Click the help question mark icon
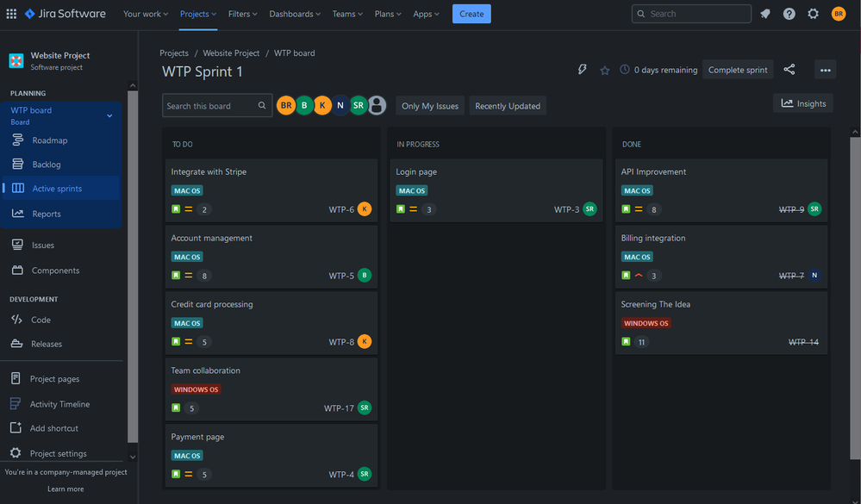Screen dimensions: 861x504 tap(789, 13)
